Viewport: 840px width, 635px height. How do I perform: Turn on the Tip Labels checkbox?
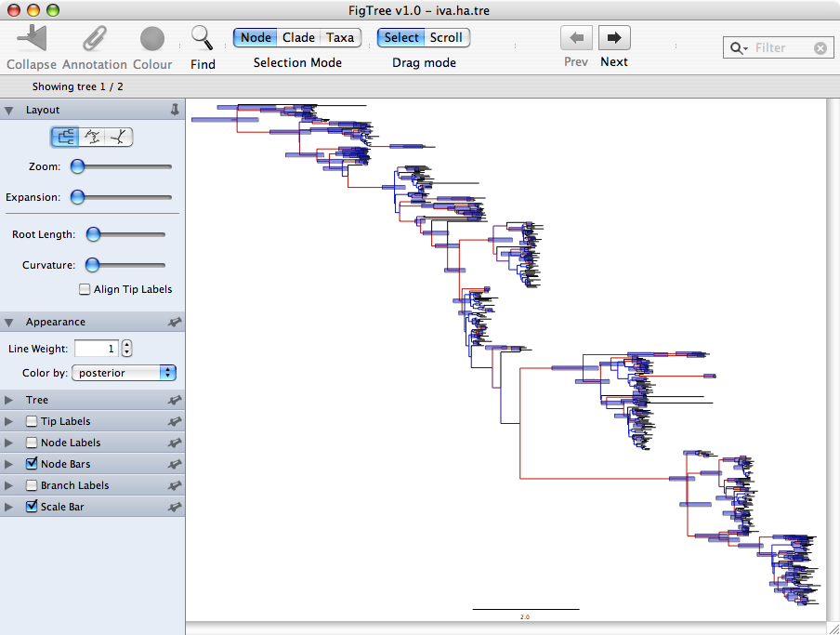click(32, 421)
